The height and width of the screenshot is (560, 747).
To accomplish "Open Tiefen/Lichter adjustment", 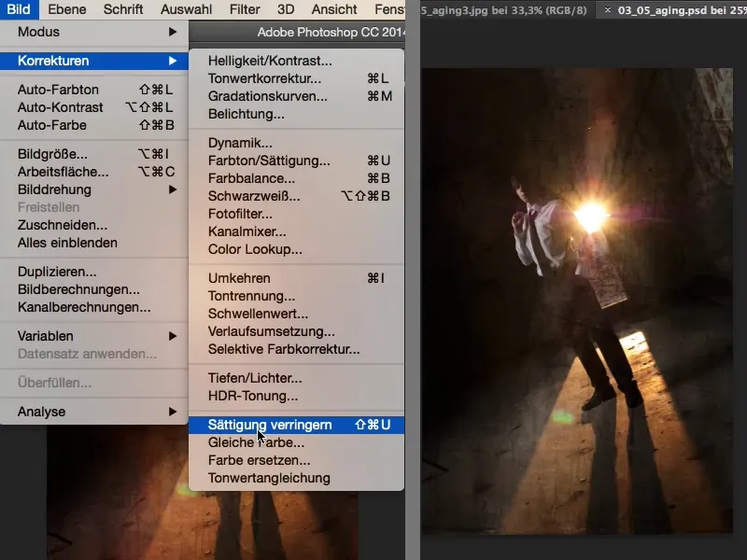I will pyautogui.click(x=252, y=378).
